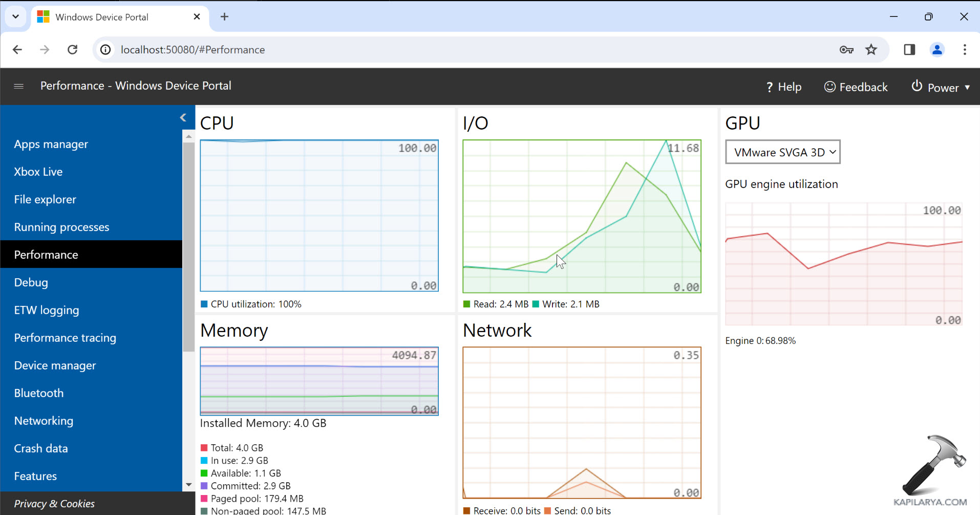Expand the VMware SVGA 3D GPU dropdown
The width and height of the screenshot is (980, 515).
782,152
